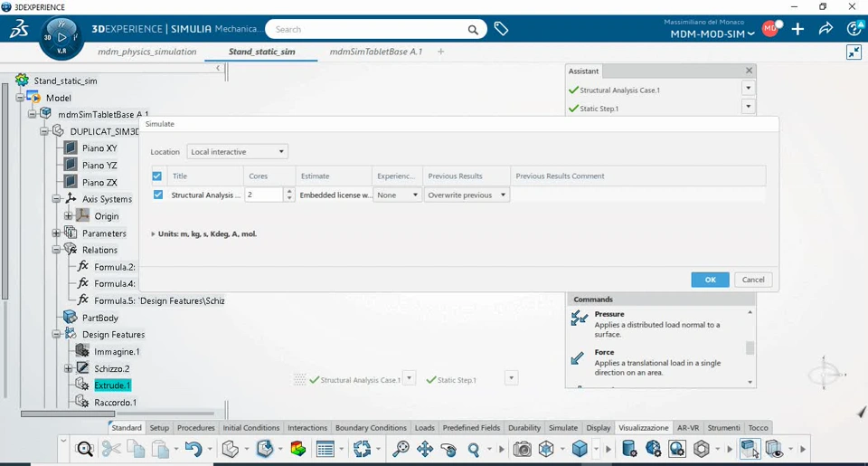Screen dimensions: 868x466
Task: Open the Experience None dropdown
Action: (x=398, y=195)
